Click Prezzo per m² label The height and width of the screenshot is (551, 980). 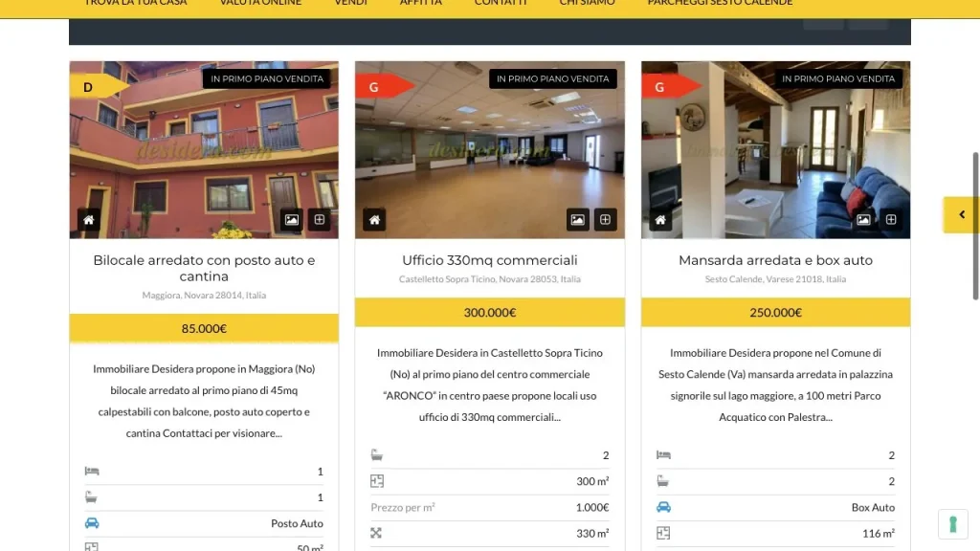pos(403,507)
